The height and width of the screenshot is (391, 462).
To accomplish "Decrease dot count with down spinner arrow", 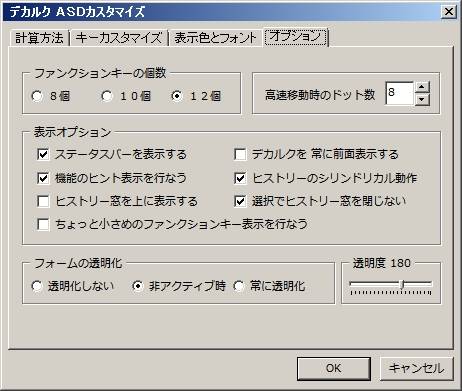I will 422,99.
